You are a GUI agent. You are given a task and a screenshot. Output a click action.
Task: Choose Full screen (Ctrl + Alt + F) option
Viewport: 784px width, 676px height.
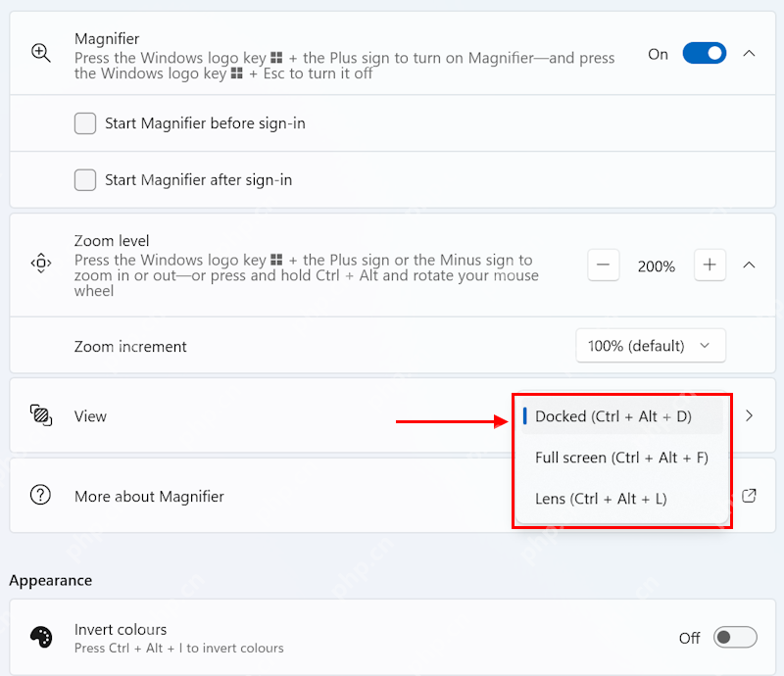tap(621, 458)
